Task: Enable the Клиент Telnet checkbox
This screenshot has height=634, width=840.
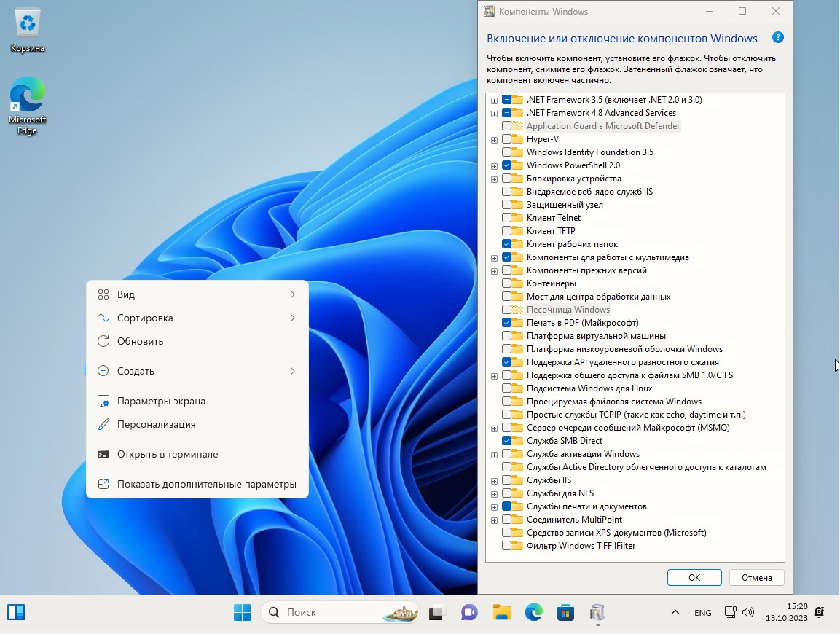Action: (506, 218)
